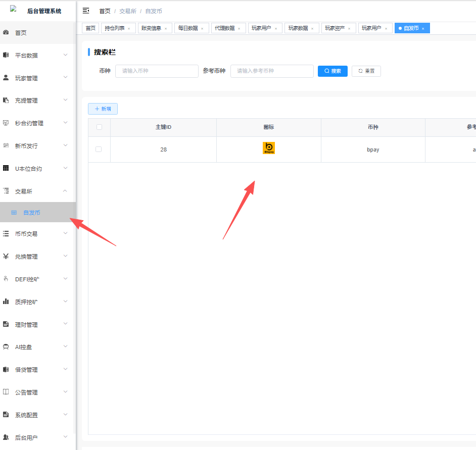Click the 新增 add button
Image resolution: width=476 pixels, height=450 pixels.
coord(103,109)
